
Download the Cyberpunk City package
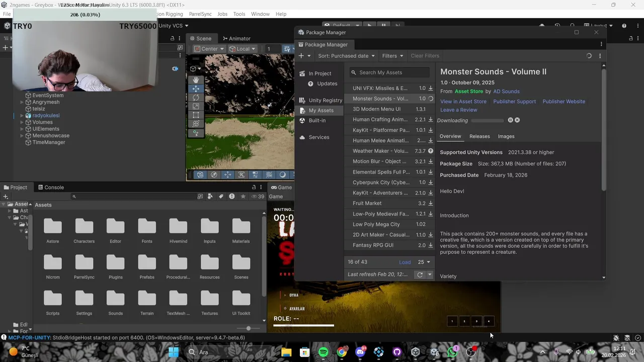pos(431,183)
